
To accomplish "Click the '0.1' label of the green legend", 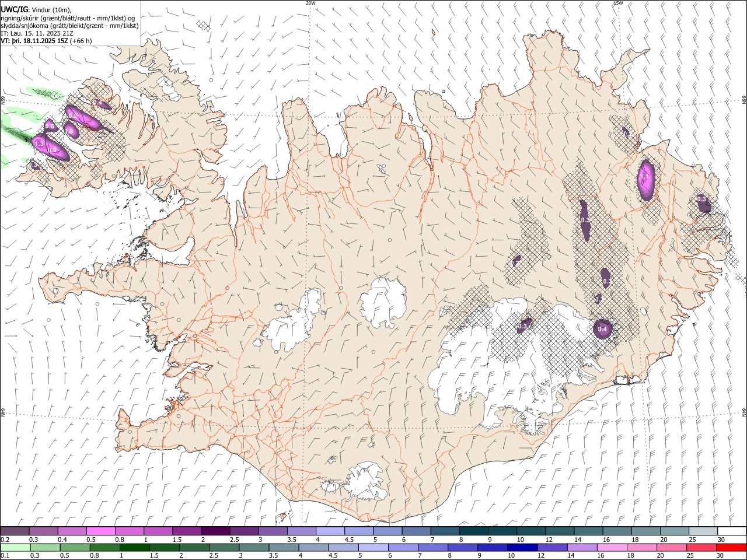I will click(5, 555).
